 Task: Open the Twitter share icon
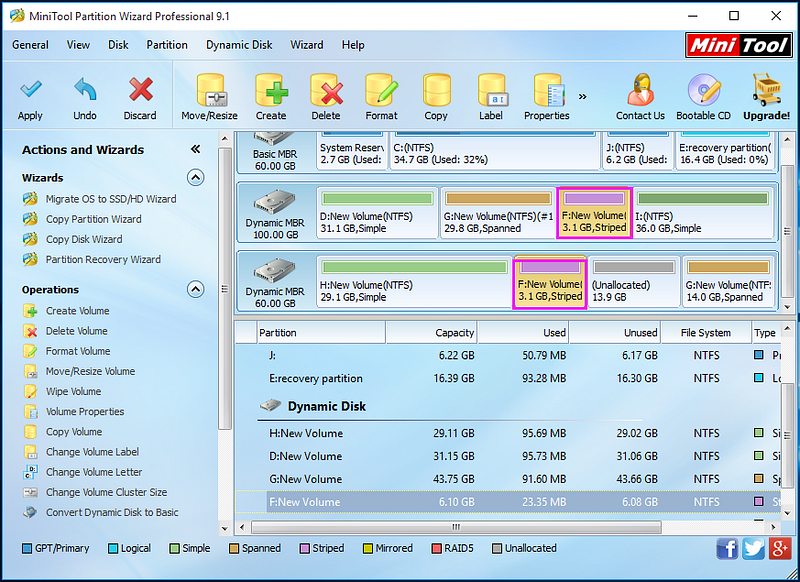click(754, 549)
